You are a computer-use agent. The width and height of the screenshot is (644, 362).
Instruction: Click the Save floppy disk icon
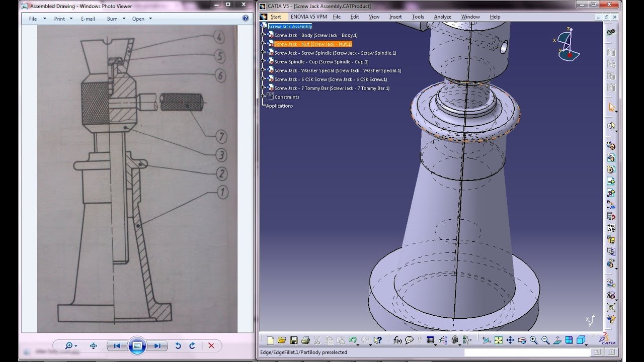coord(294,340)
